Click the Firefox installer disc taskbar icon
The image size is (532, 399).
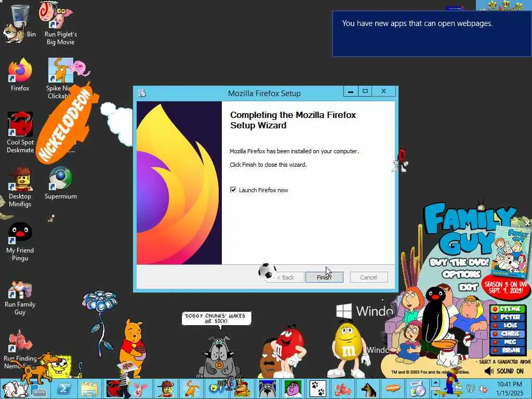(x=418, y=389)
